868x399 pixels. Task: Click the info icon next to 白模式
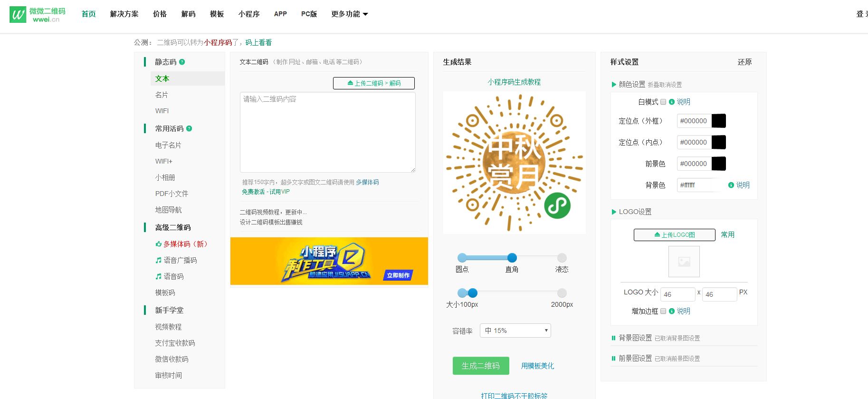point(672,102)
